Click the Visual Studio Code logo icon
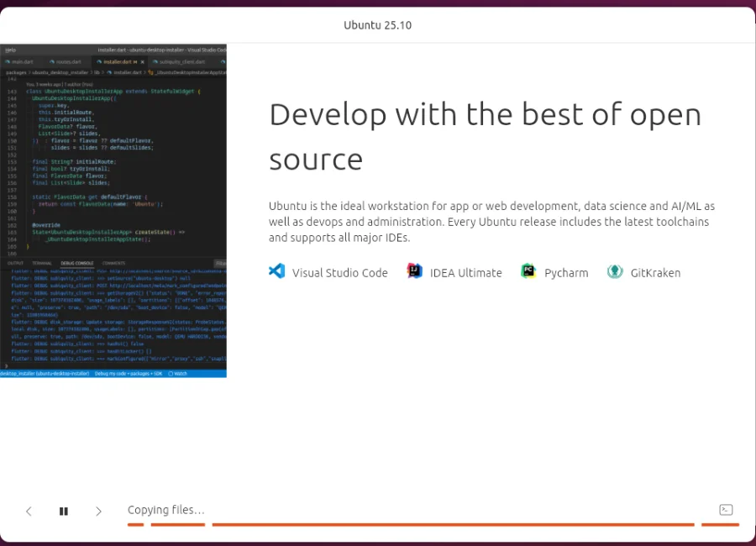 (277, 271)
